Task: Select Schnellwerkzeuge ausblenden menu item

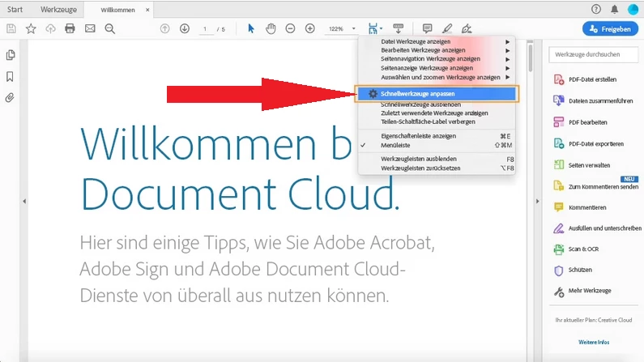Action: click(437, 104)
